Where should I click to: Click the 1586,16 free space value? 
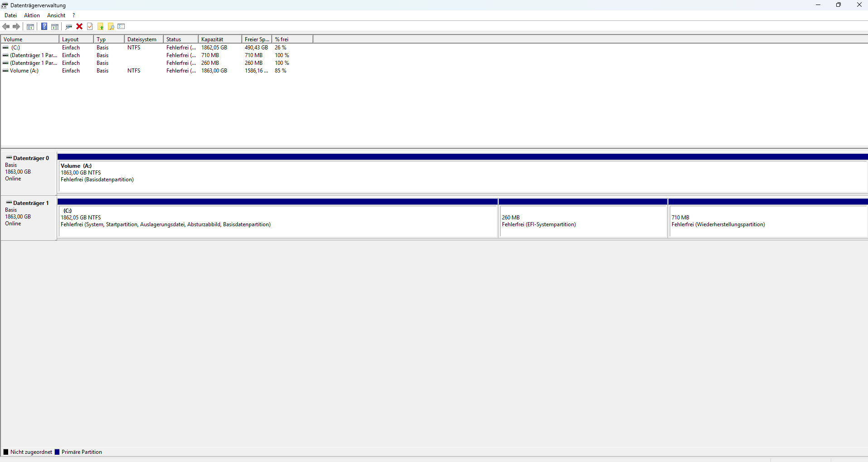pyautogui.click(x=256, y=71)
